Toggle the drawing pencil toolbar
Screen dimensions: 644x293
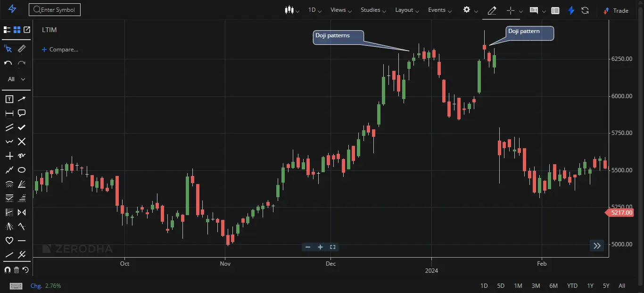pos(492,10)
